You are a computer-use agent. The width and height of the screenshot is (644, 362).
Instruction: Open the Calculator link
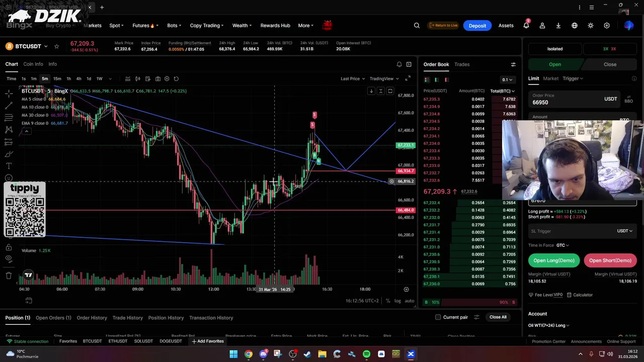click(x=580, y=295)
